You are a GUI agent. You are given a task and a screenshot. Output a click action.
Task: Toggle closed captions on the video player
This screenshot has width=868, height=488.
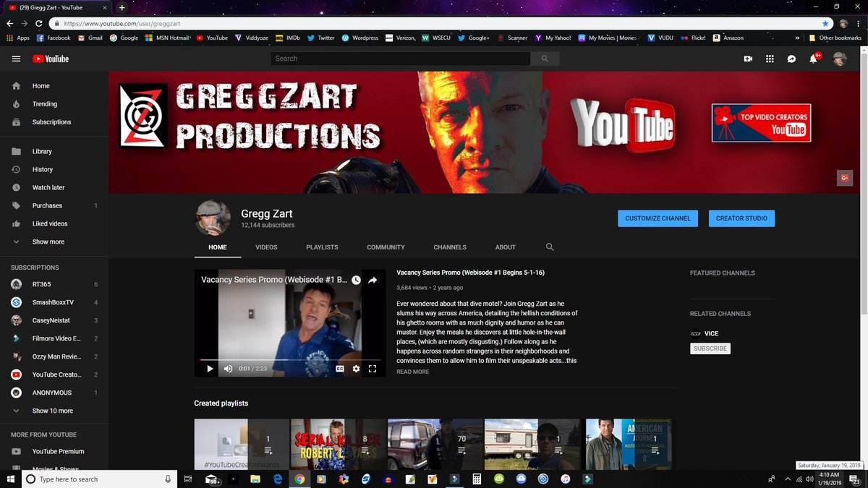(339, 369)
